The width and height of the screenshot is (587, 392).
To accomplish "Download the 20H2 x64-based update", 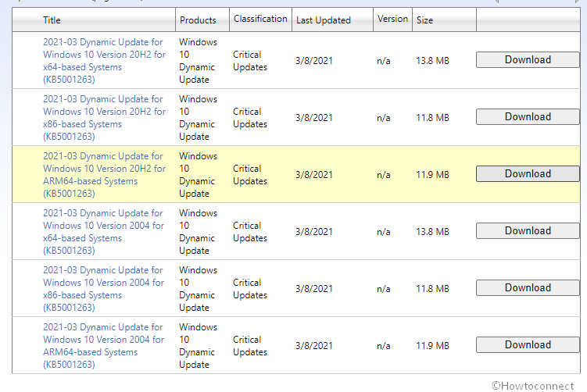I will (528, 60).
